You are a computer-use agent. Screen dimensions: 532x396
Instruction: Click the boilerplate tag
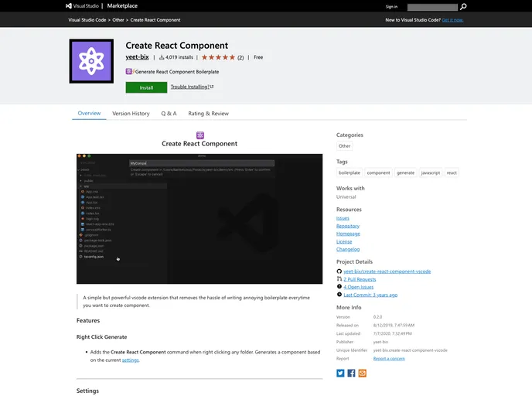[x=350, y=172]
